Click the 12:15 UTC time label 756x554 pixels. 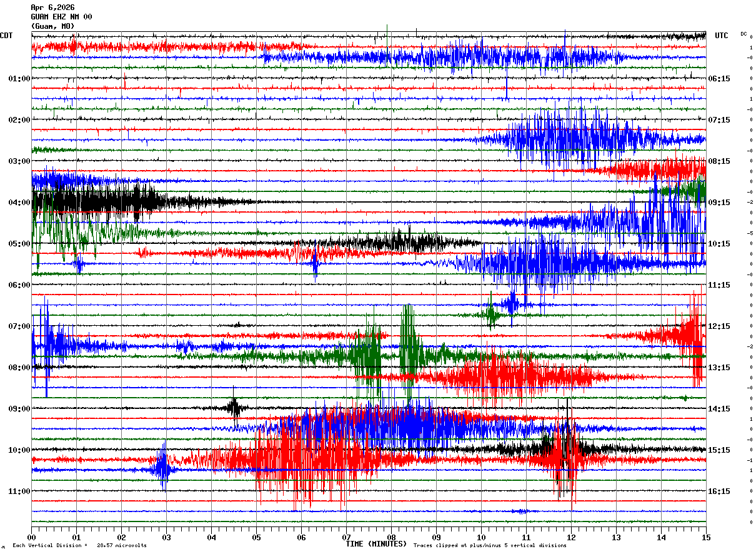[x=720, y=326]
